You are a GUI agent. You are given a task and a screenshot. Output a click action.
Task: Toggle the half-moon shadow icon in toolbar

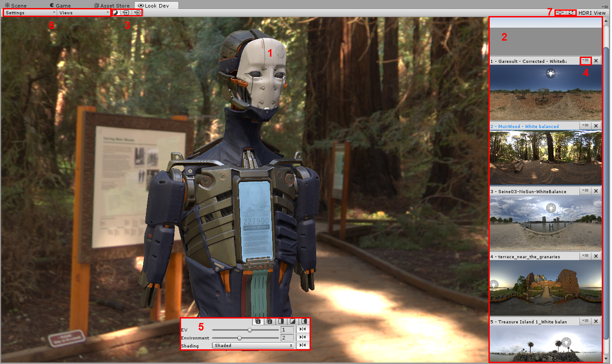pyautogui.click(x=115, y=13)
